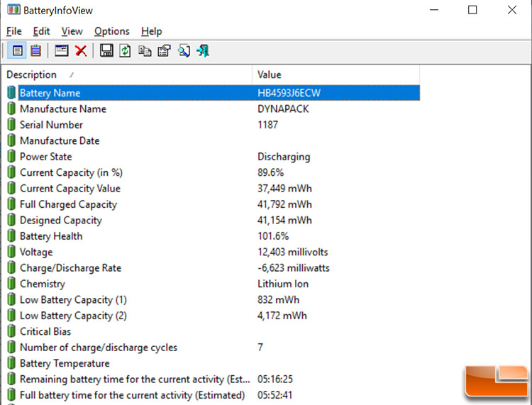Click the battery icon beside Battery Name
Viewport: 532px width, 405px height.
pyautogui.click(x=11, y=93)
